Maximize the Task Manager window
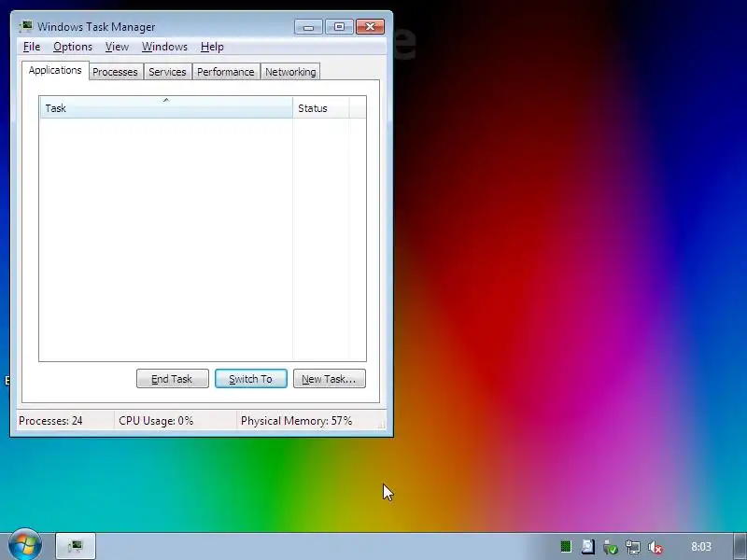 (339, 27)
